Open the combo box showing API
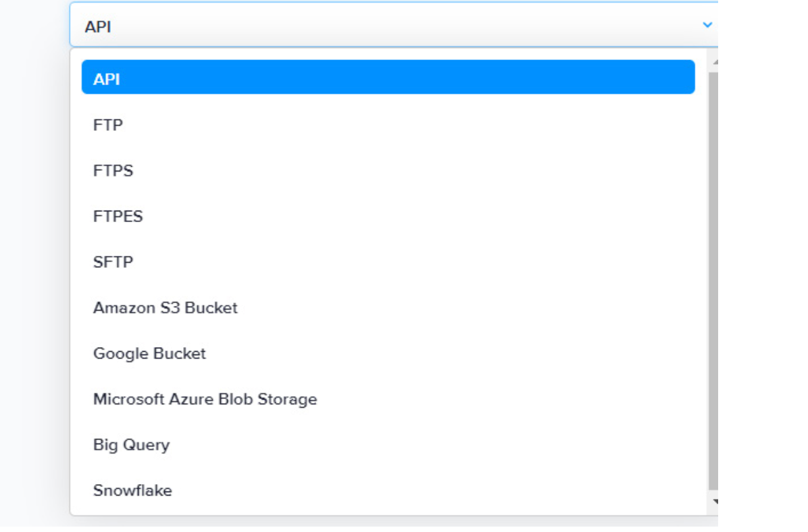This screenshot has height=532, width=808. [x=392, y=26]
